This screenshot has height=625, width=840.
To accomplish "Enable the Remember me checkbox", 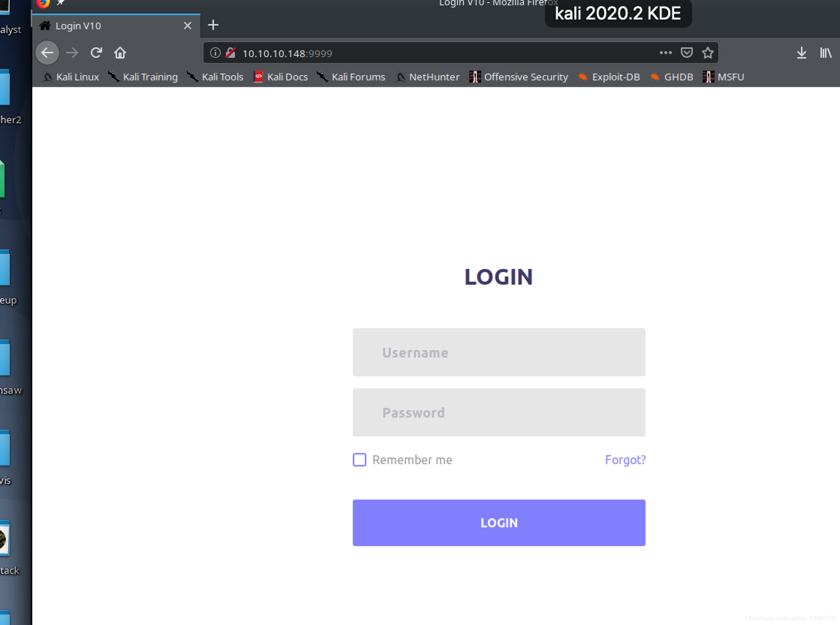I will click(360, 460).
